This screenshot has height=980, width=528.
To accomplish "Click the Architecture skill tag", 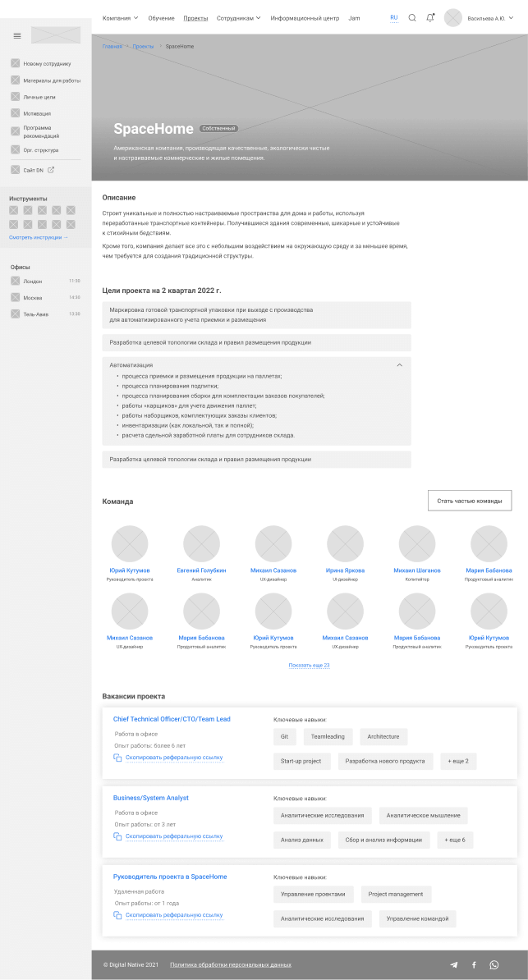I will click(383, 736).
